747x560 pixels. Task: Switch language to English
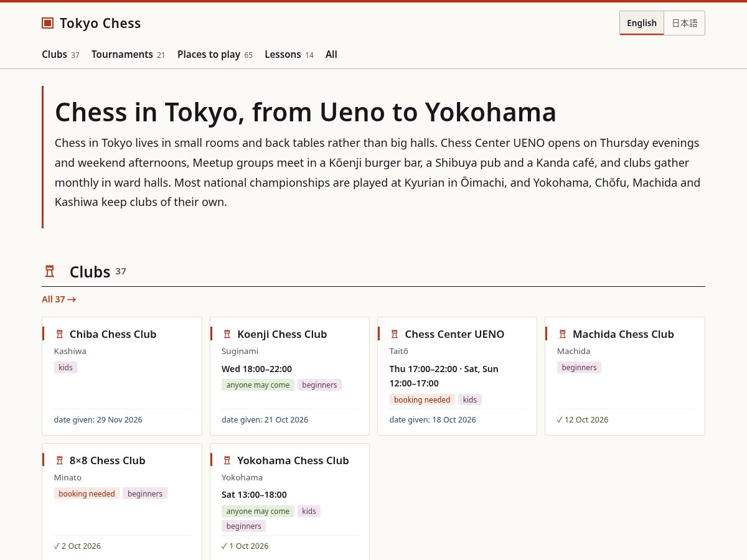(642, 23)
